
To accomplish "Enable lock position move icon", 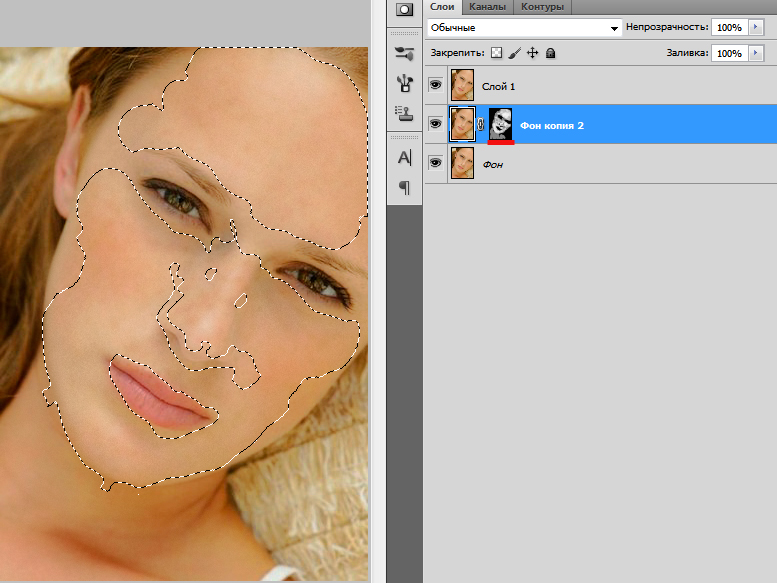I will [532, 53].
